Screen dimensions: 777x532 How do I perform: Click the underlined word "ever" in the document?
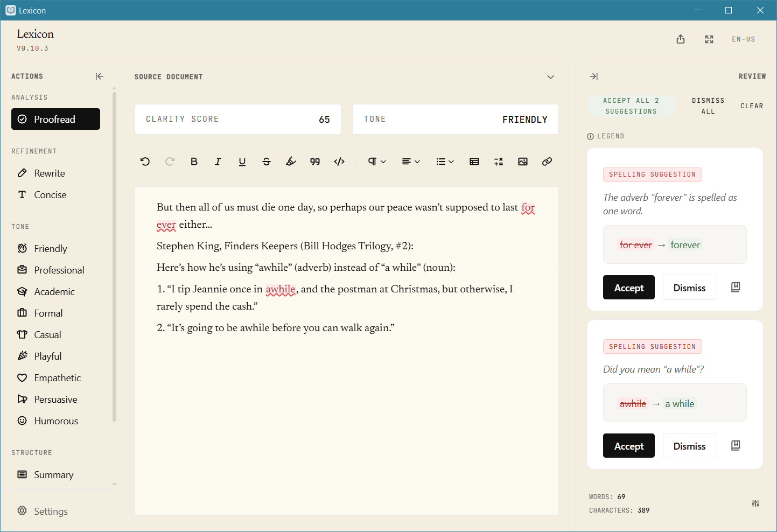click(166, 225)
